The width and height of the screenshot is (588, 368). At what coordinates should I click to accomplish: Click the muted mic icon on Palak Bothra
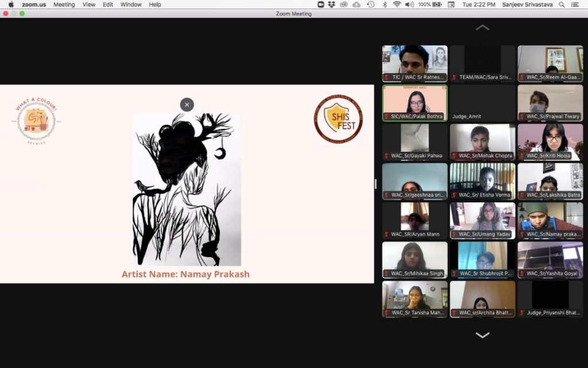coord(386,116)
